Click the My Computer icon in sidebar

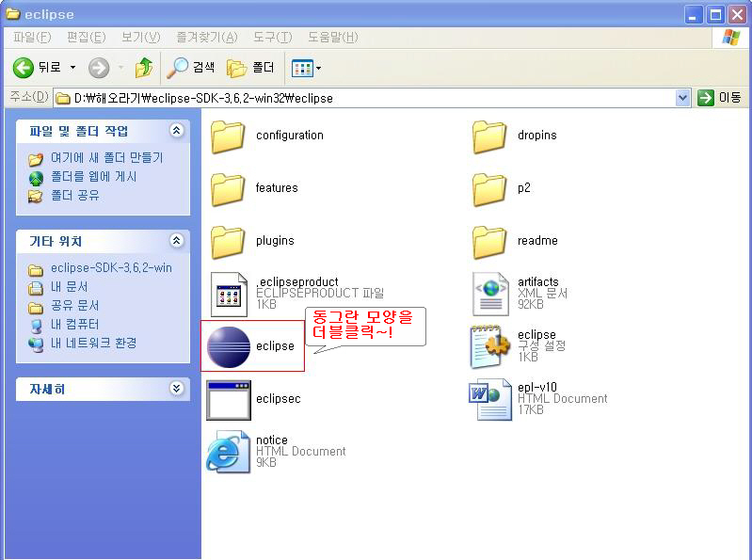point(36,326)
